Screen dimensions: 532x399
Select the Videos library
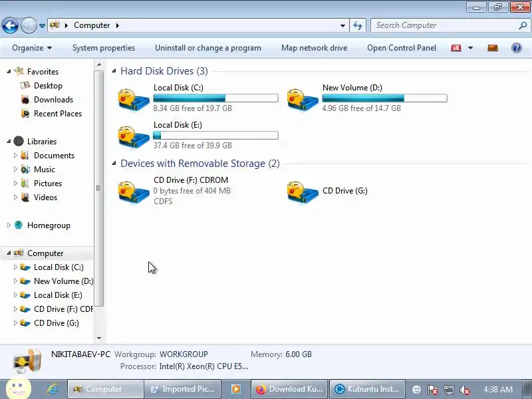45,197
